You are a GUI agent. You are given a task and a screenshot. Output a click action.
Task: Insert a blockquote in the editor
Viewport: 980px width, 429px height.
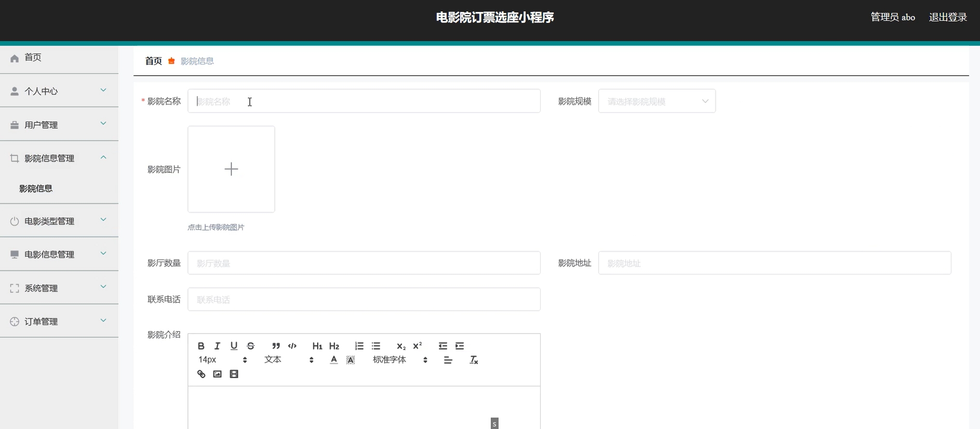pos(276,346)
